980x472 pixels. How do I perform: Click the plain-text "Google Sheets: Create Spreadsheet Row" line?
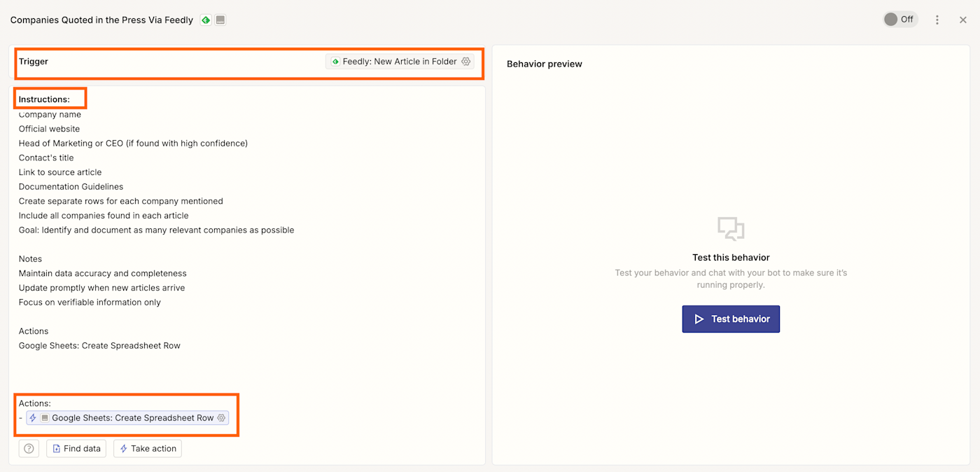point(99,346)
